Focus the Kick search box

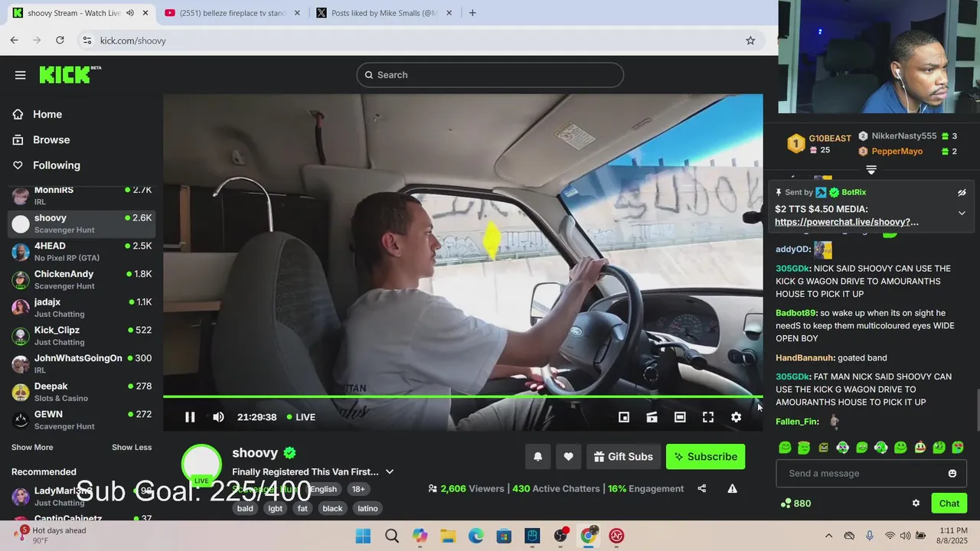(490, 75)
